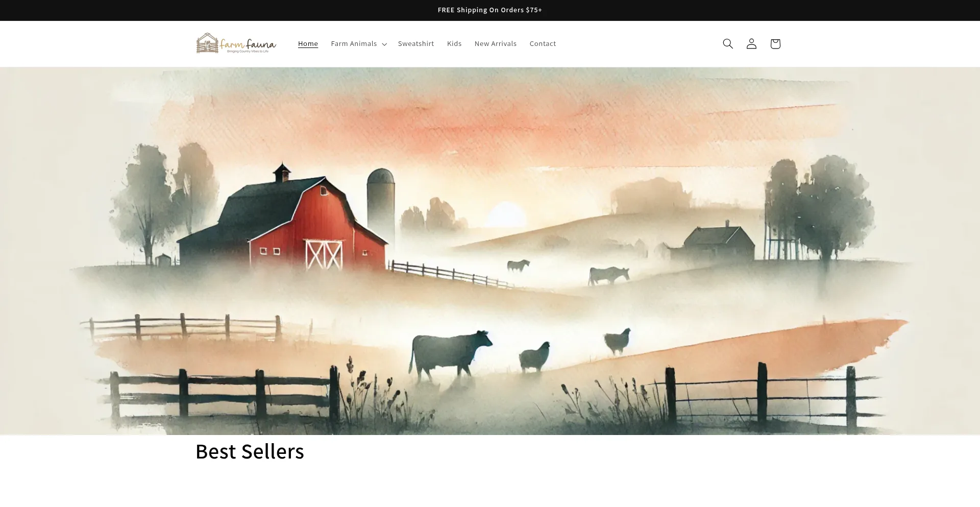
Task: View the shopping cart bag icon
Action: point(775,44)
